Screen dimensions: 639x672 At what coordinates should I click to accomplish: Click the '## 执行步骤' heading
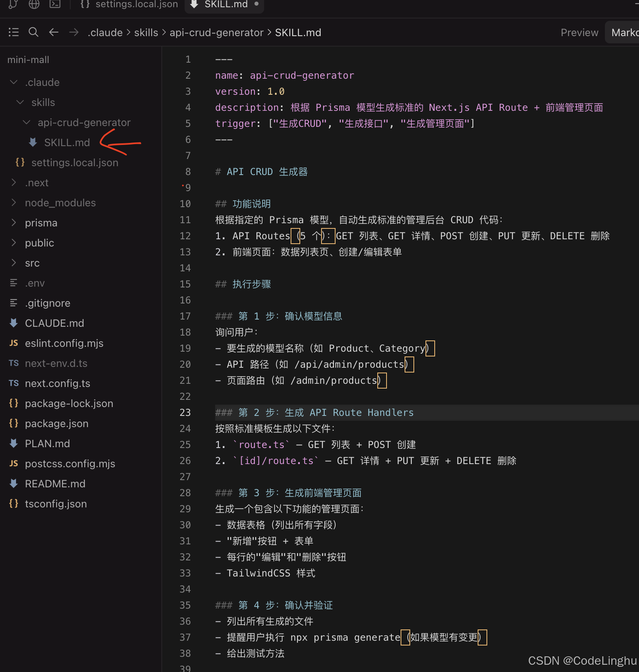(243, 284)
